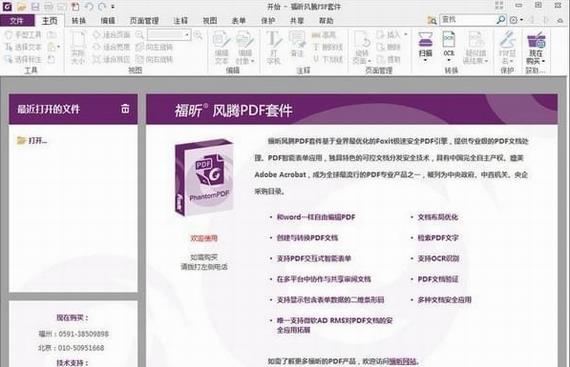Click the bullet text 创建与转换PDF文档

point(307,238)
